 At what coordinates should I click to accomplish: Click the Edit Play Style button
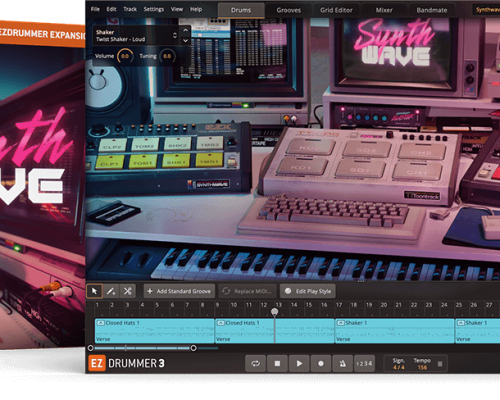(308, 291)
